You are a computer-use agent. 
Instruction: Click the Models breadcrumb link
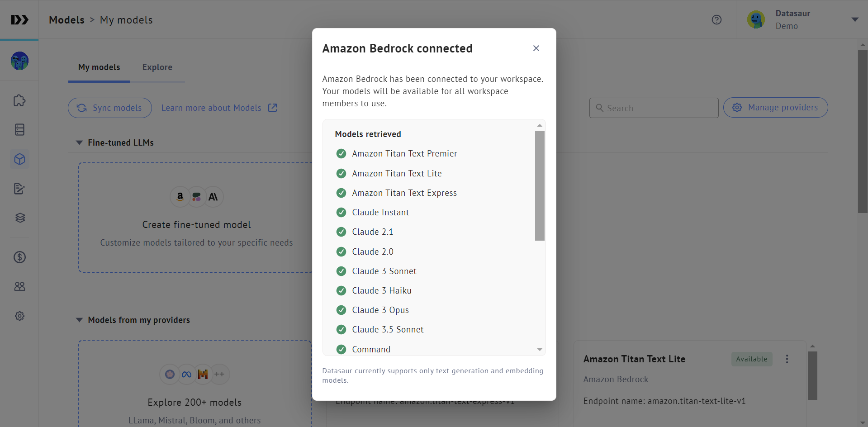tap(67, 20)
